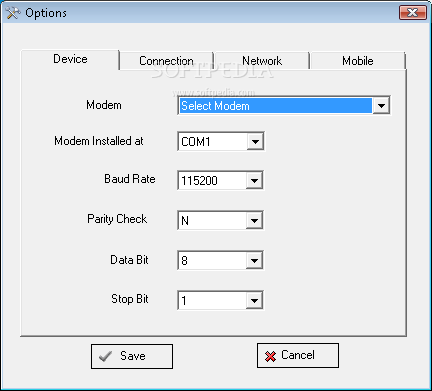Click the Data Bit label
432x391 pixels.
(129, 260)
